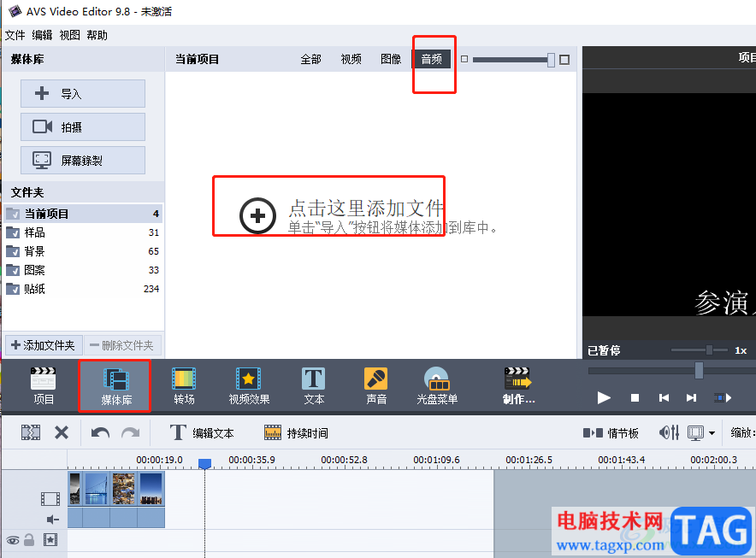Select the third city clip on timeline
This screenshot has height=558, width=756.
(x=123, y=489)
